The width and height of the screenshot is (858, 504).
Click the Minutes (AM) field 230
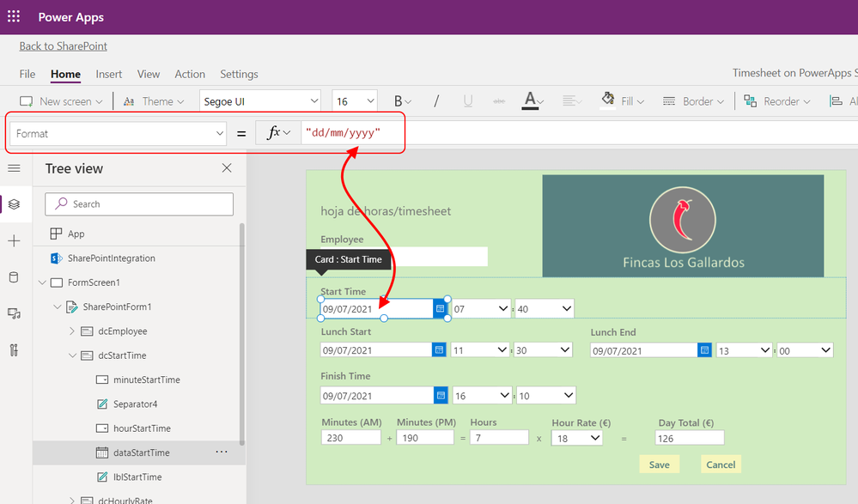pos(350,438)
